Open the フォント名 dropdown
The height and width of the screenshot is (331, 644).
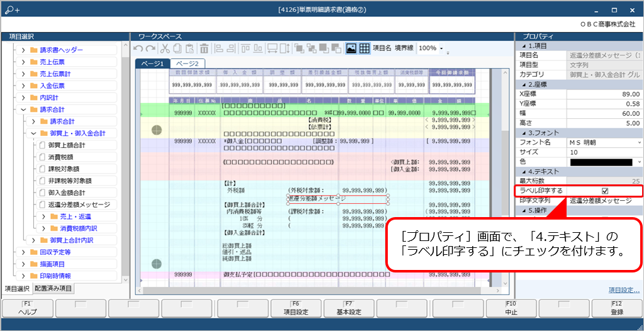click(640, 142)
